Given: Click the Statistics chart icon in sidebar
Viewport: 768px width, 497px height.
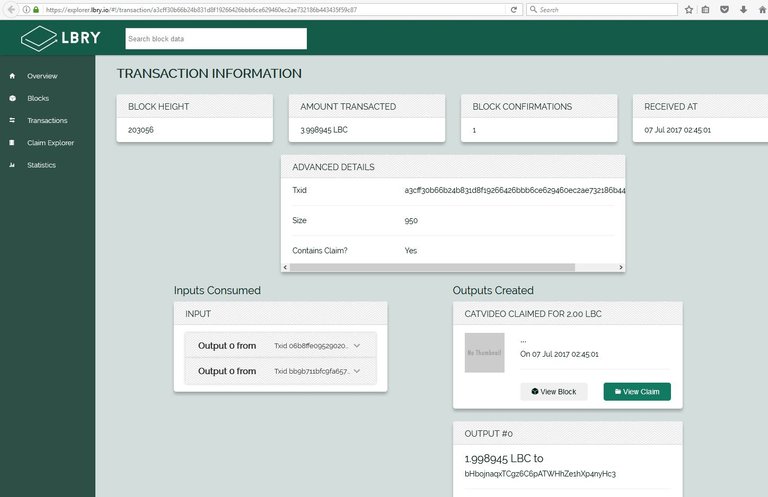Looking at the screenshot, I should coord(12,165).
